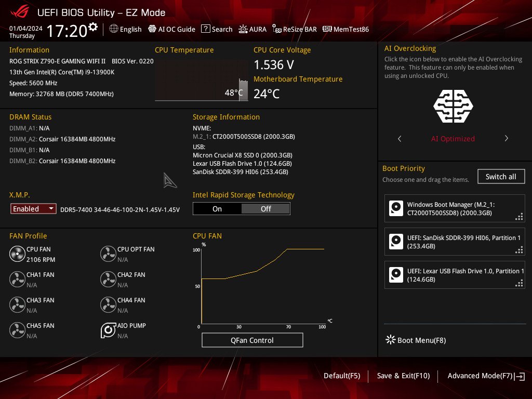The height and width of the screenshot is (399, 532).
Task: Click CHA4 FAN icon
Action: 108,305
